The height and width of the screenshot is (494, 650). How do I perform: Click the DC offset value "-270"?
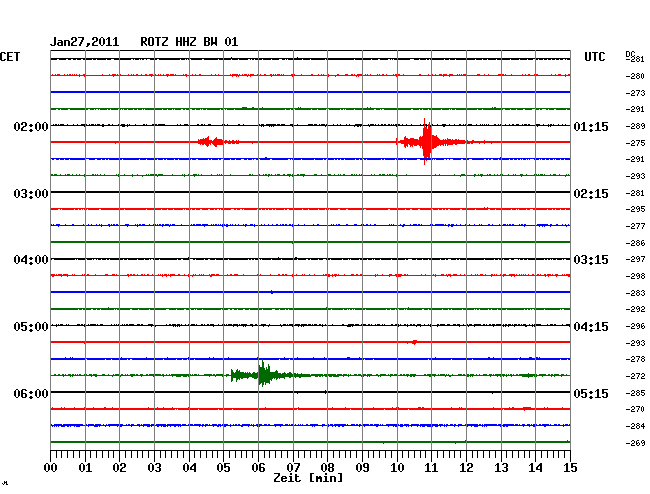(x=635, y=409)
